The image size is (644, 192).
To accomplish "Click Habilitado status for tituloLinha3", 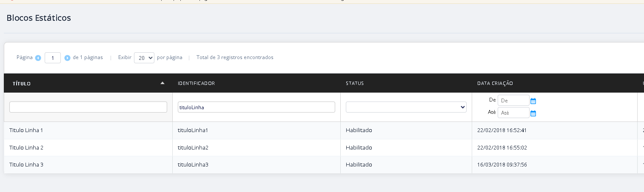I will coord(359,164).
